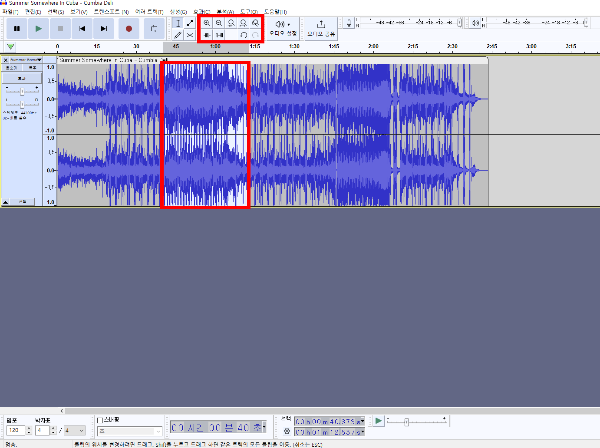Screen dimensions: 600x448
Task: Click the track clip title bar
Action: pyautogui.click(x=272, y=60)
